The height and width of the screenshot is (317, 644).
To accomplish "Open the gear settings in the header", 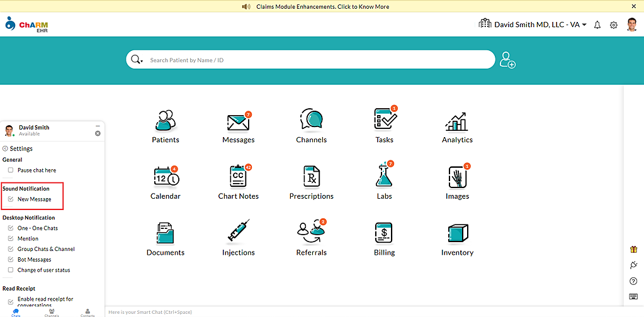I will 614,25.
